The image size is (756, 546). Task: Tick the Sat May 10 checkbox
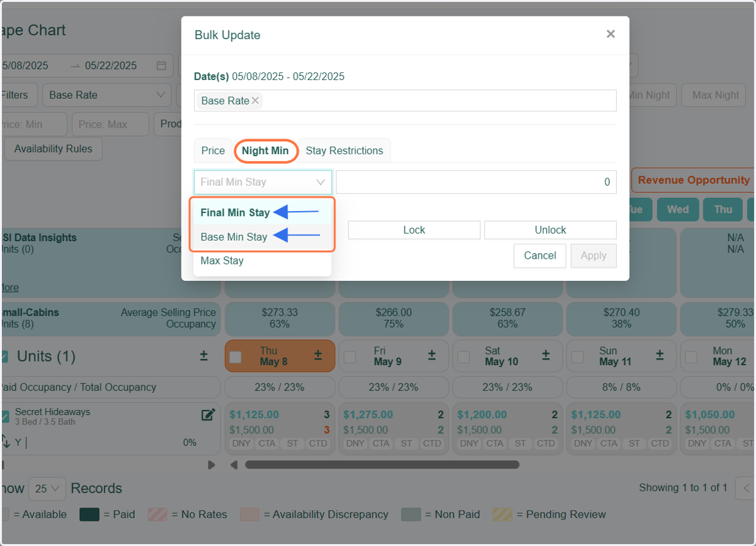(464, 357)
